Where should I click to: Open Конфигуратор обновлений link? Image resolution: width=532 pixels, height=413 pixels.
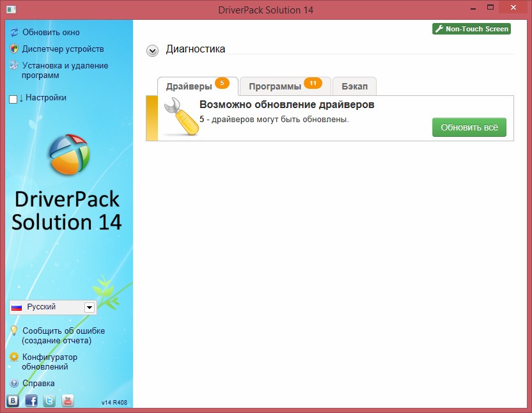click(49, 362)
